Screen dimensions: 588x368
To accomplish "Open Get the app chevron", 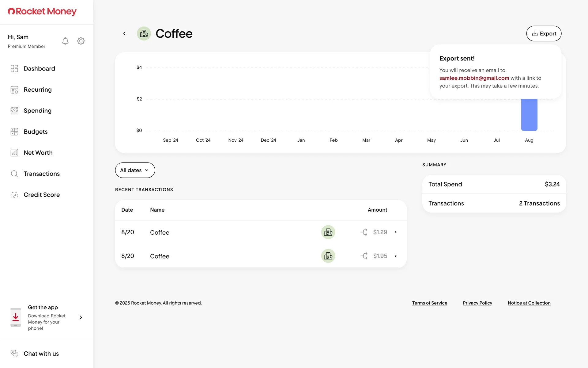I will tap(81, 317).
